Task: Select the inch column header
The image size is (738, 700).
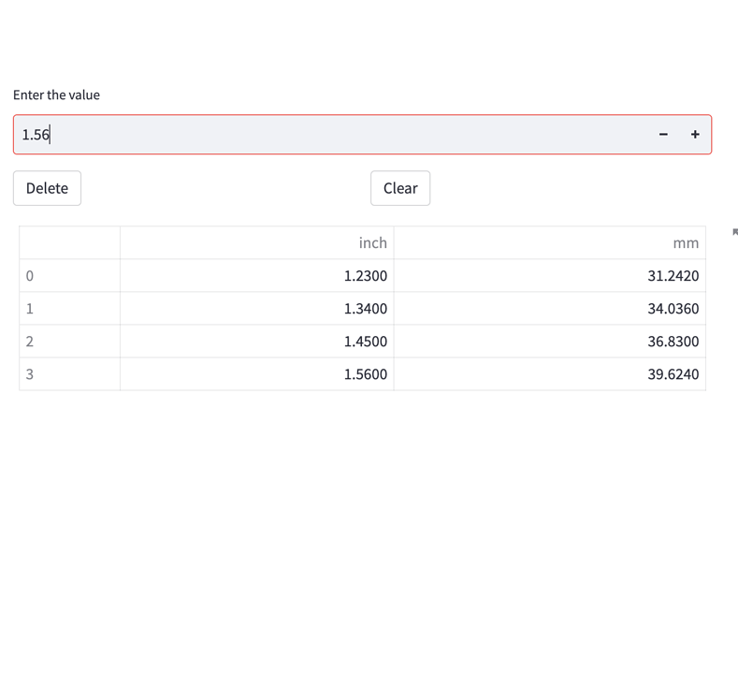Action: click(257, 243)
